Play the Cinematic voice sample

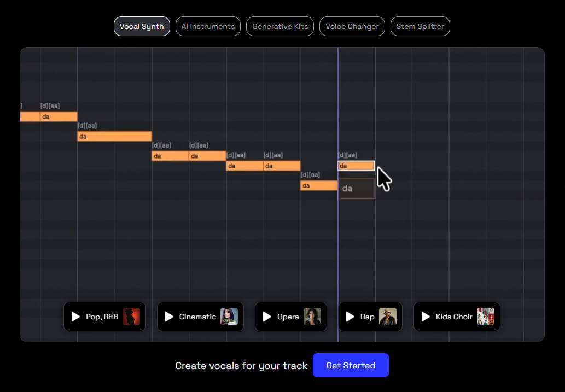pos(170,317)
